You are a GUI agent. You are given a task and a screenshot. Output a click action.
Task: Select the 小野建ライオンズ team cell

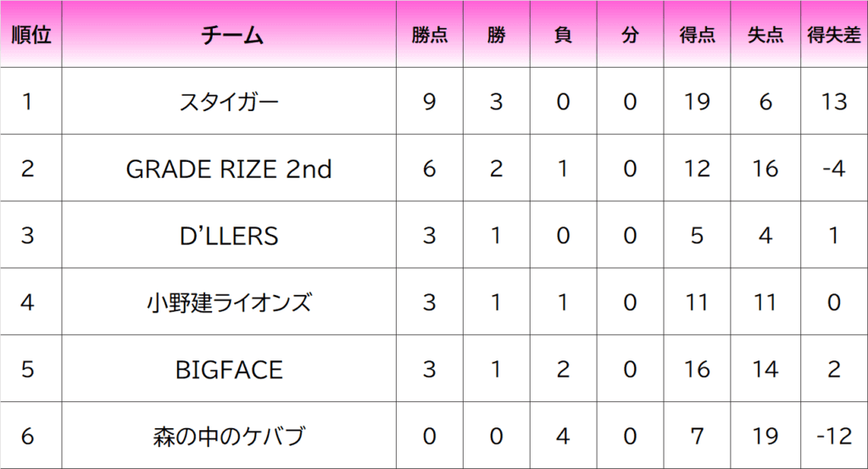[229, 302]
